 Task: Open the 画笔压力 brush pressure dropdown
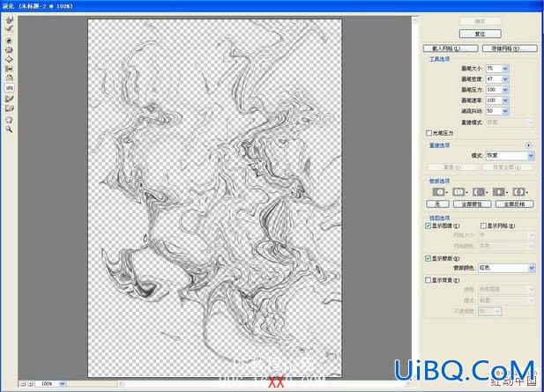[505, 90]
